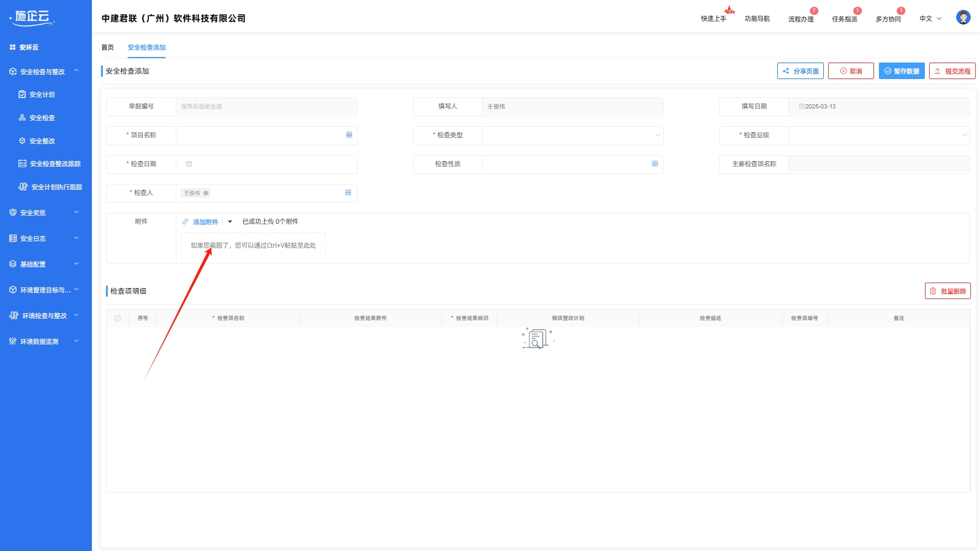Click the 提交流程 button

tap(952, 71)
